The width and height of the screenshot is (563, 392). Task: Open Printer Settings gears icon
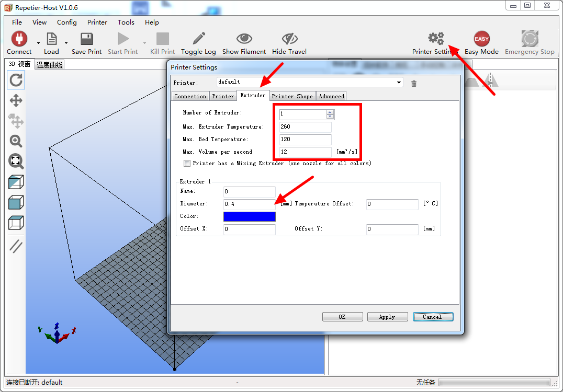(x=435, y=39)
